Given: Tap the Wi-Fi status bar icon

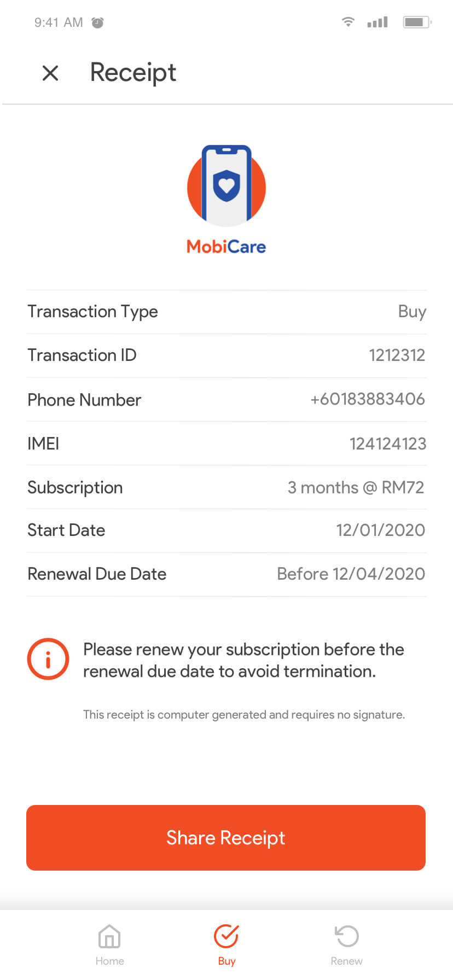Looking at the screenshot, I should pyautogui.click(x=348, y=22).
